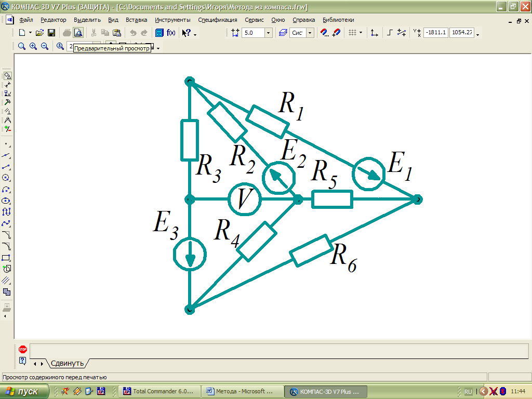Expand current state toolbar options arrow after coordinates
The width and height of the screenshot is (532, 399).
point(478,34)
